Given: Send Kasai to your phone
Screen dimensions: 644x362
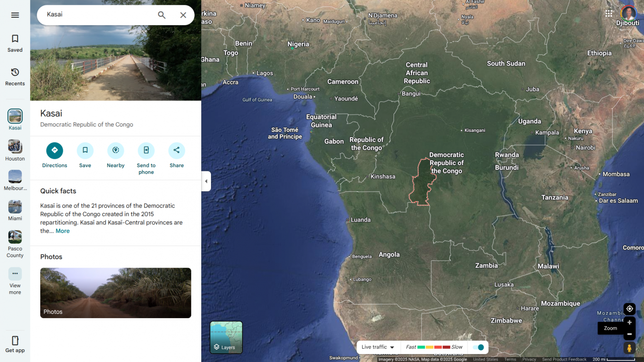Looking at the screenshot, I should 146,150.
